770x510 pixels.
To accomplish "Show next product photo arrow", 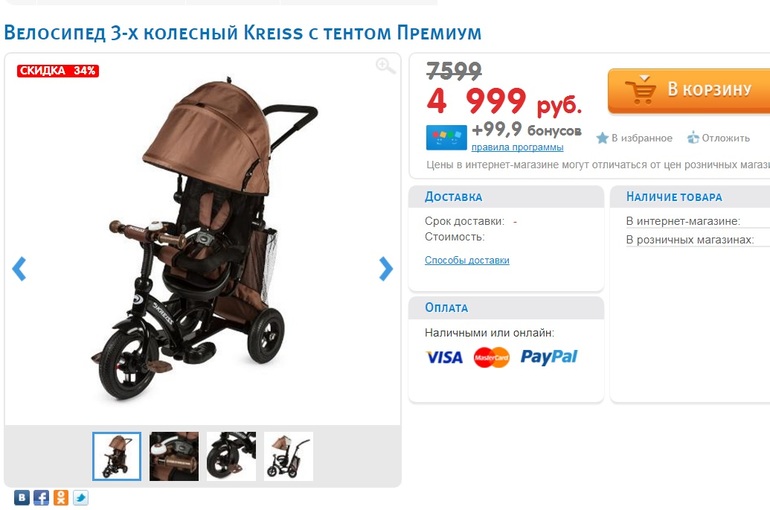I will click(386, 268).
